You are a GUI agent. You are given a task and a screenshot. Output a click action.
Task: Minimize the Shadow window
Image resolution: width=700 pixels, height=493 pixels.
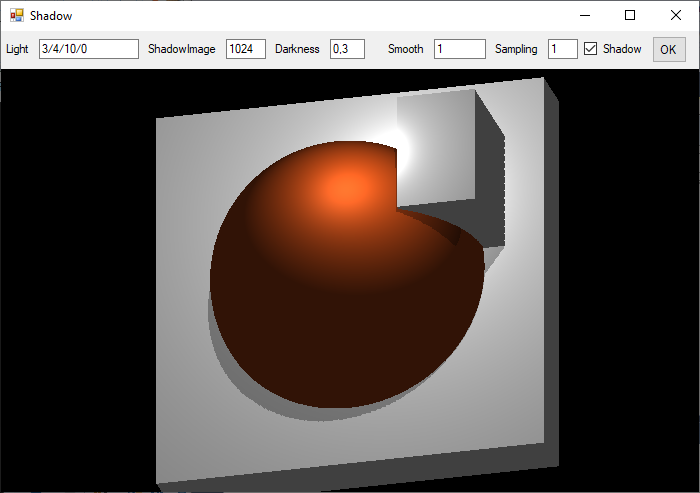[585, 16]
